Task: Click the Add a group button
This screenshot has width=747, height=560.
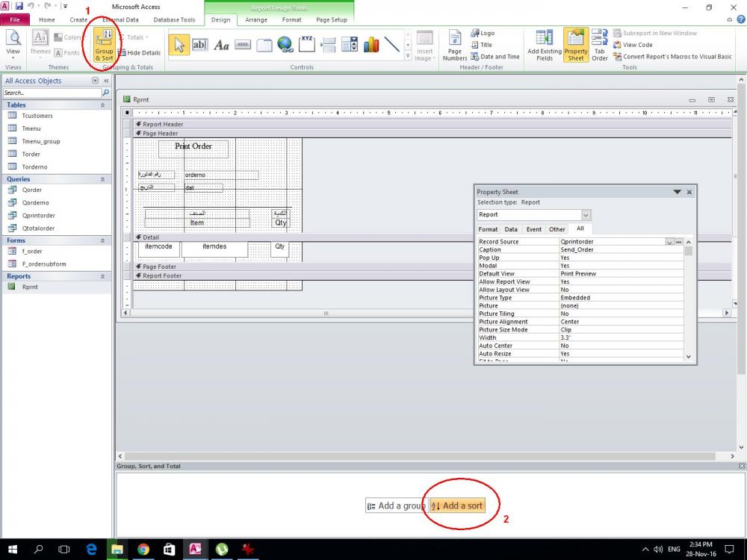Action: 397,505
